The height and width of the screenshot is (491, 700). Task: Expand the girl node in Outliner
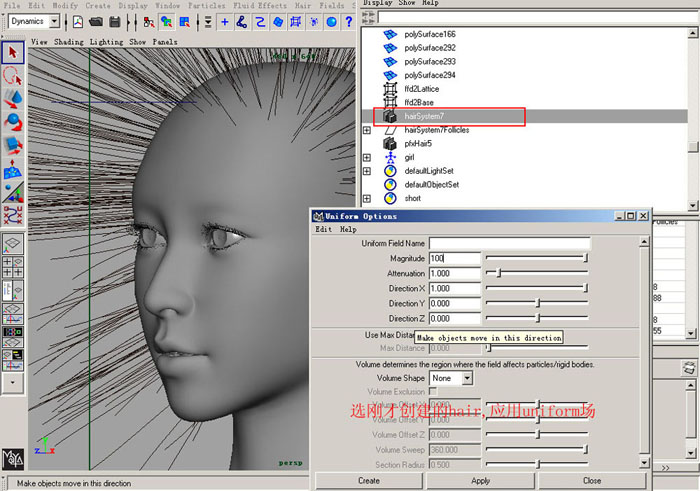(367, 158)
